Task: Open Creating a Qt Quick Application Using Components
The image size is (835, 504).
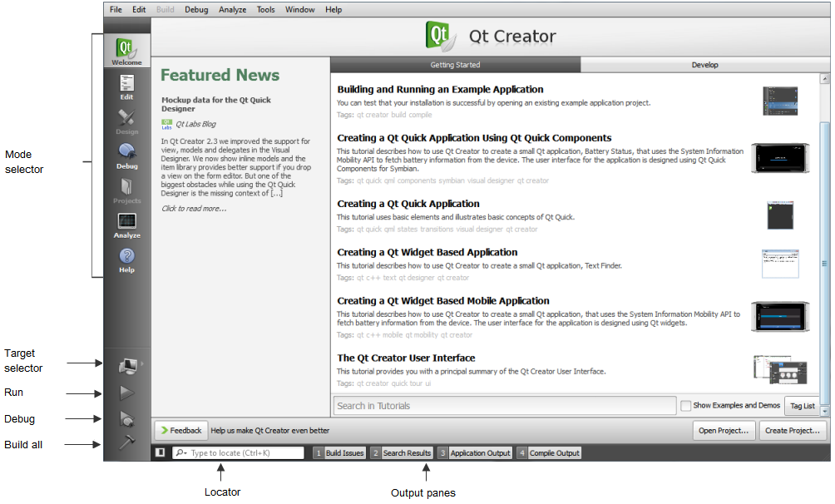Action: tap(474, 138)
